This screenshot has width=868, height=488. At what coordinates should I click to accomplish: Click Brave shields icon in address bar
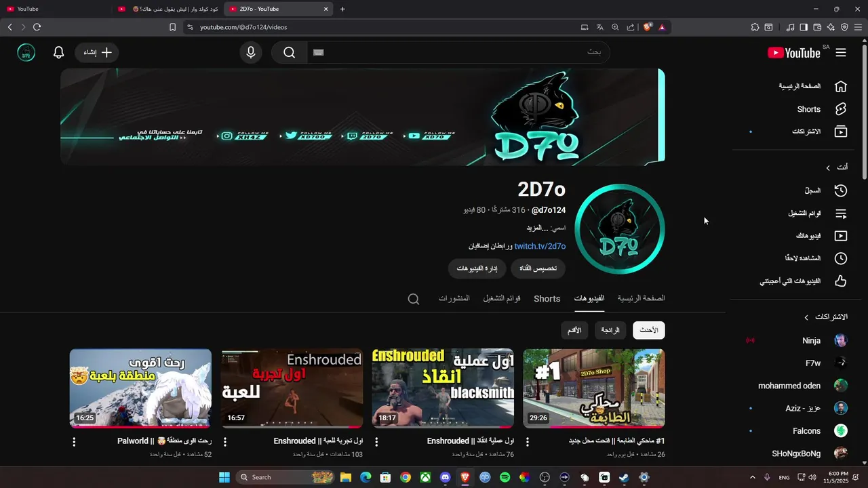tap(648, 27)
